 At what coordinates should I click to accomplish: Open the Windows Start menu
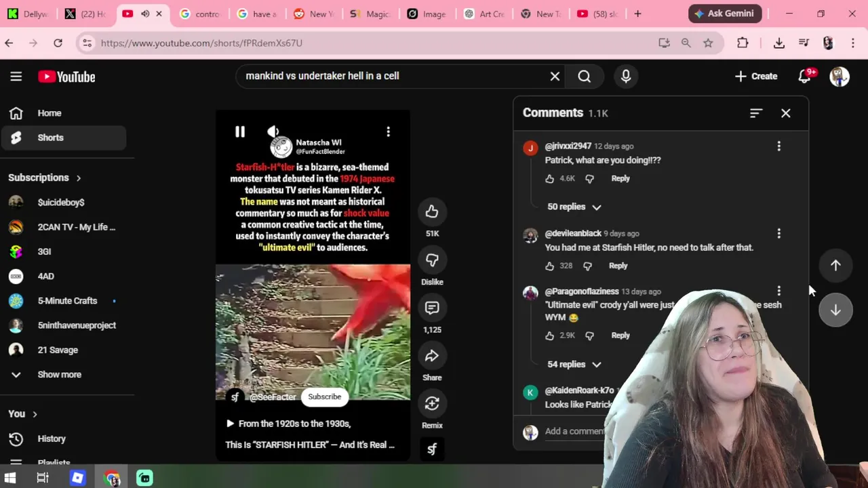pos(10,478)
